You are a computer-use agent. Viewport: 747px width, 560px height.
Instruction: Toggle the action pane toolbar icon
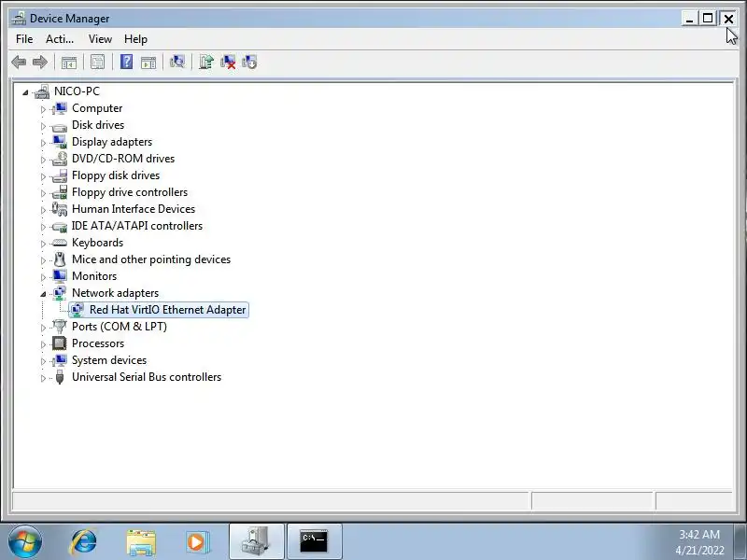point(148,62)
